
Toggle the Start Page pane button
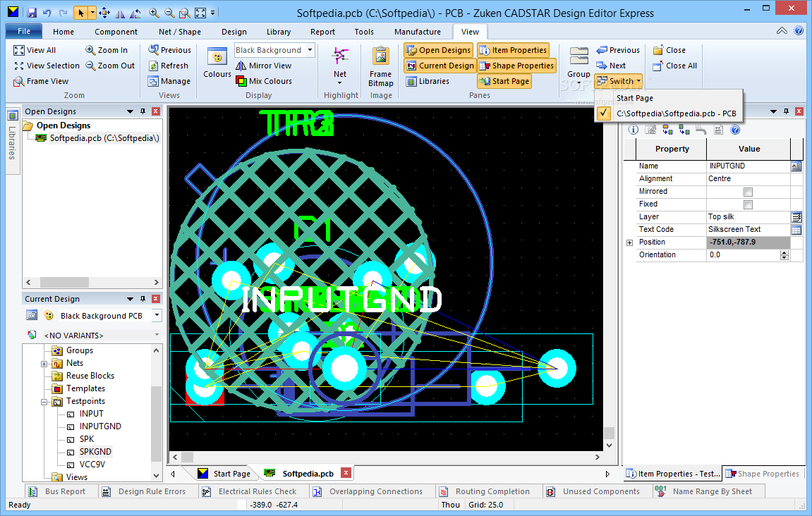coord(504,81)
